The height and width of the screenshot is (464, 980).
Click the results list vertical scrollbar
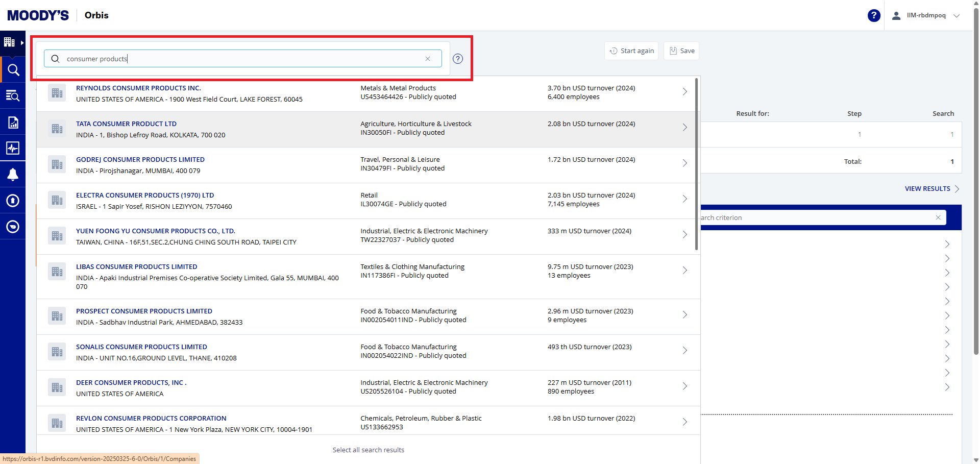click(696, 163)
